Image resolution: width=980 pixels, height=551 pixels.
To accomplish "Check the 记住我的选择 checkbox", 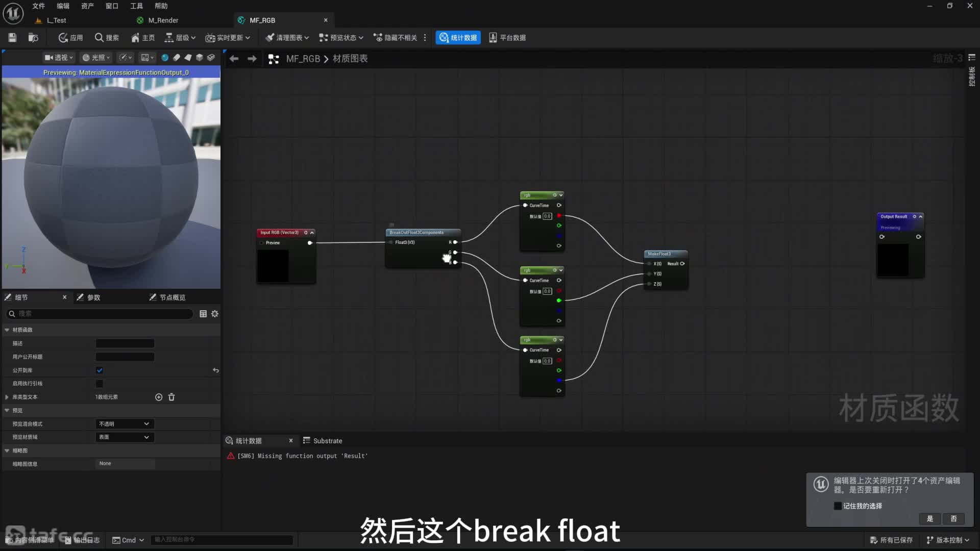I will pyautogui.click(x=838, y=506).
